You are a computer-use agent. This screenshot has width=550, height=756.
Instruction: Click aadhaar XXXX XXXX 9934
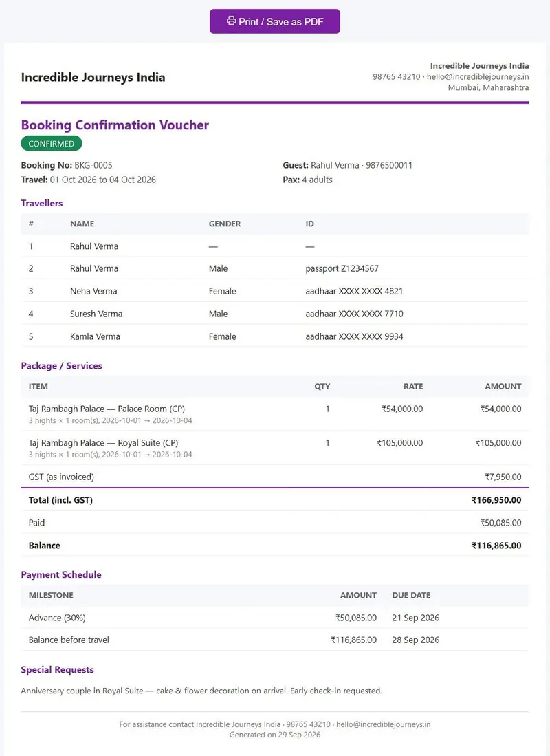point(354,336)
